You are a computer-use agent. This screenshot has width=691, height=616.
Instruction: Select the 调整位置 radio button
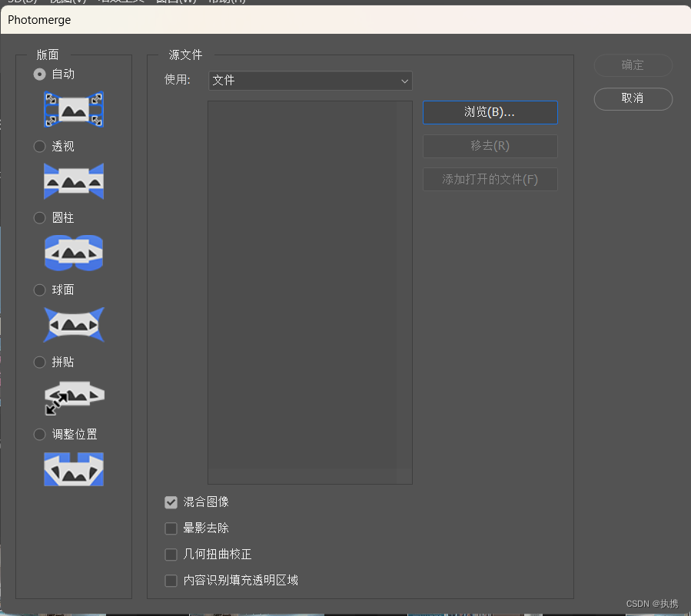click(x=40, y=435)
